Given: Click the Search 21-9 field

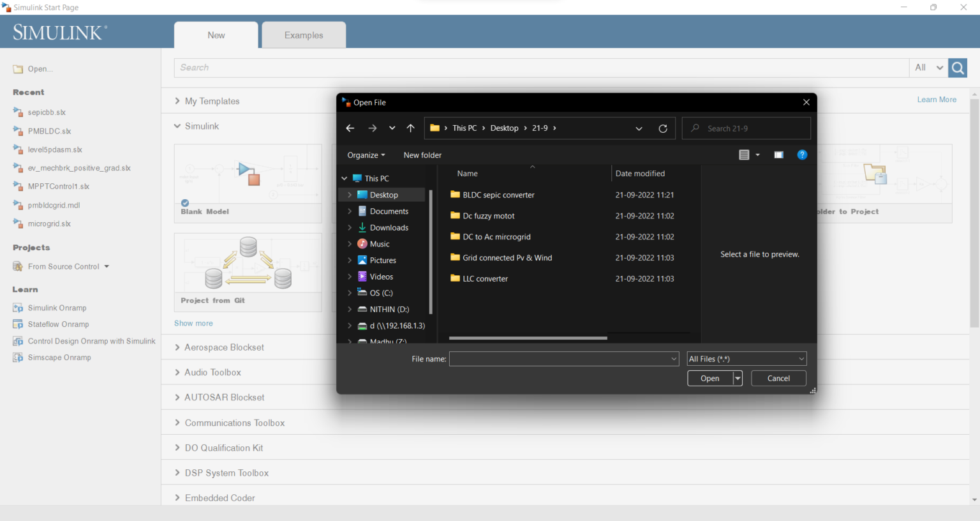Looking at the screenshot, I should point(746,128).
